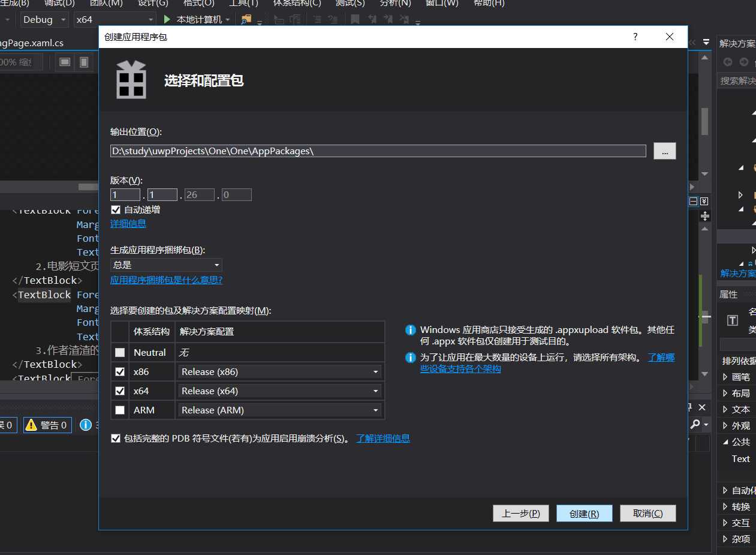Click the swap panes double-chevron icon
This screenshot has width=756, height=555.
704,202
